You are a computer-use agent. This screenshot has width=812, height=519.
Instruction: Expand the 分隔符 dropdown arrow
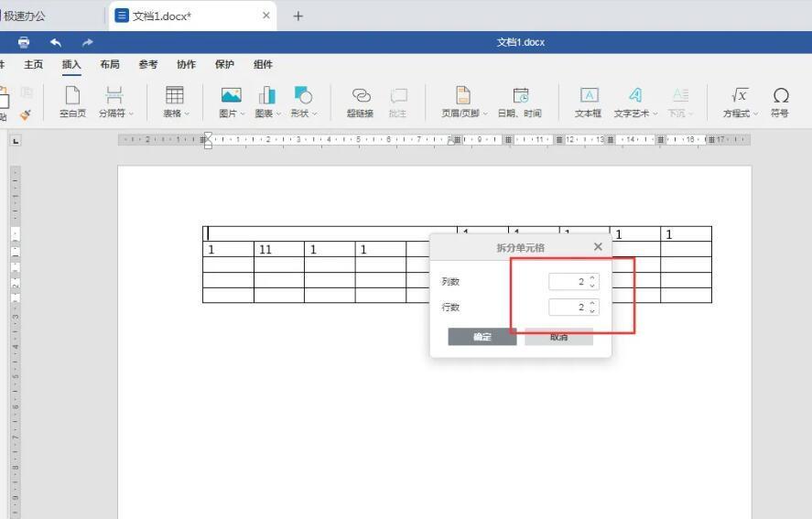click(x=131, y=114)
